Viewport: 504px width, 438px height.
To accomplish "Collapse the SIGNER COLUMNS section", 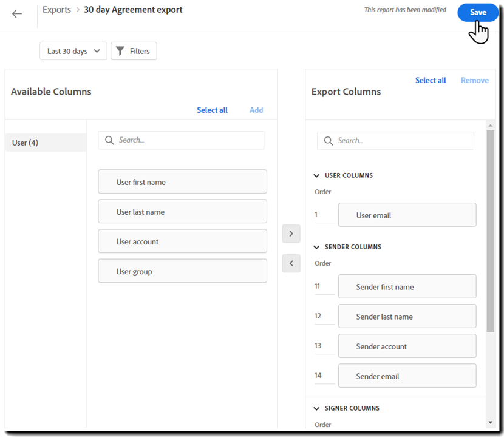I will [316, 408].
